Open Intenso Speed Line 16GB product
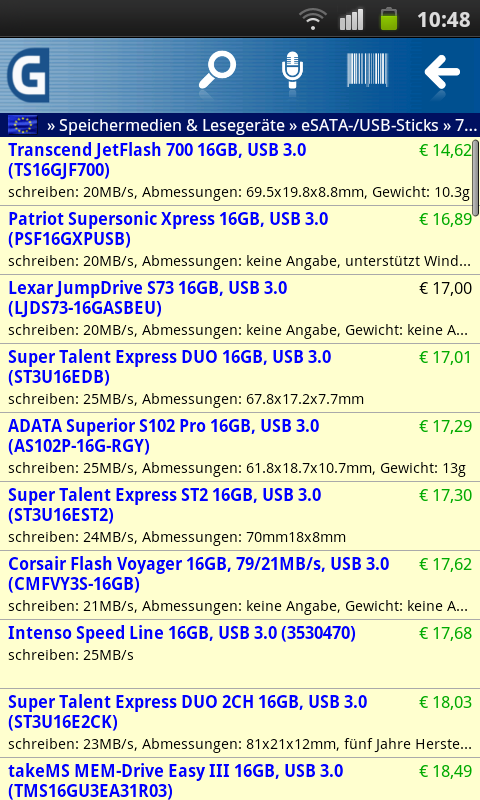The width and height of the screenshot is (480, 800). click(240, 654)
